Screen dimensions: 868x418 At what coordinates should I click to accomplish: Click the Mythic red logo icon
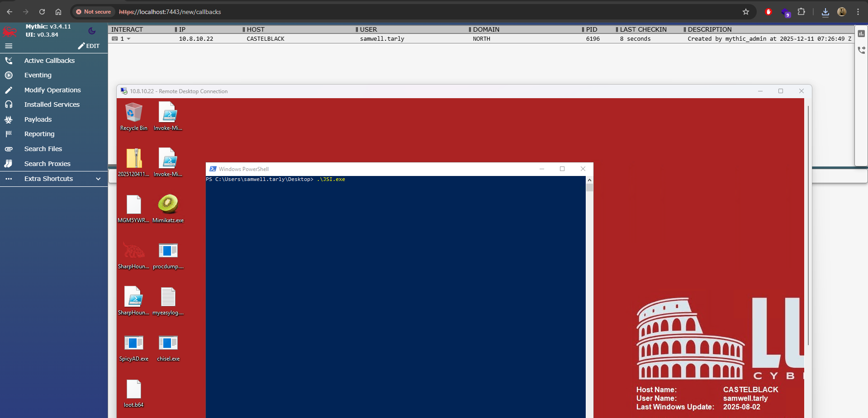click(9, 31)
